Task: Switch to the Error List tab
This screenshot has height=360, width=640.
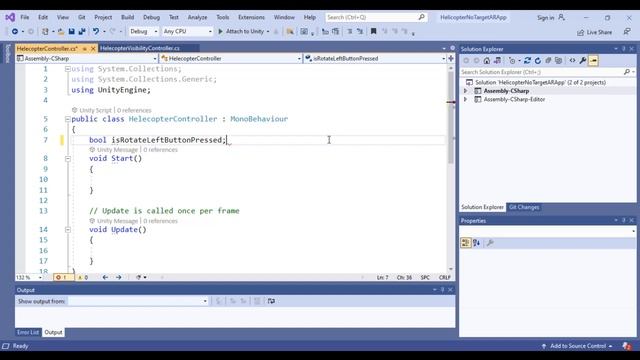Action: 28,332
